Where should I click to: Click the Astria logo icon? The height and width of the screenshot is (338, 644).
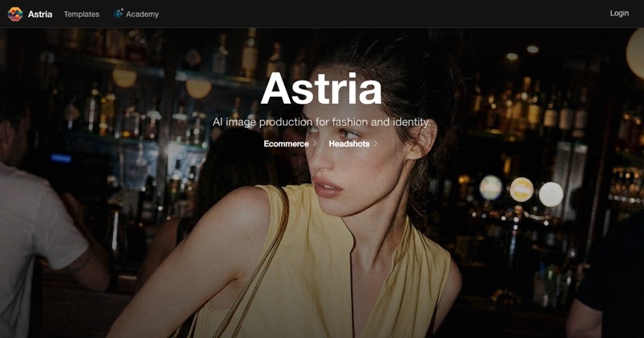pyautogui.click(x=15, y=14)
